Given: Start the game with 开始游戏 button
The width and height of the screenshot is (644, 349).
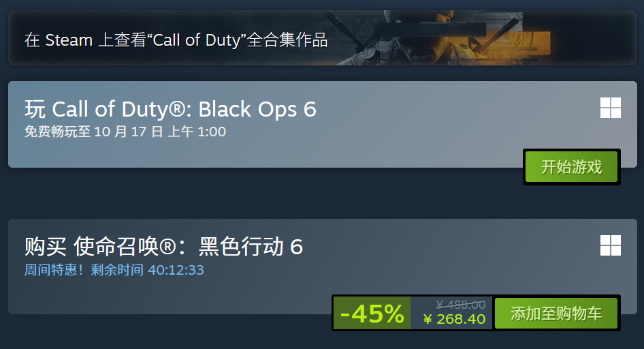Looking at the screenshot, I should tap(571, 166).
